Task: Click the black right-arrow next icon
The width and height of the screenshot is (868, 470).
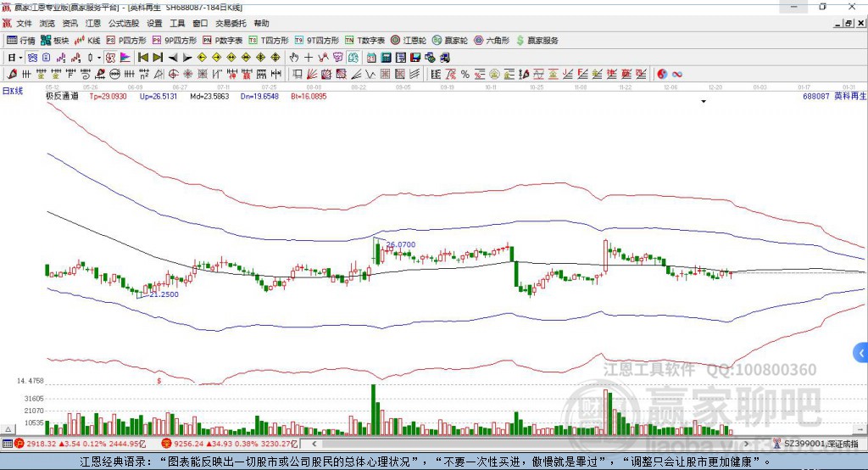Action: [187, 58]
